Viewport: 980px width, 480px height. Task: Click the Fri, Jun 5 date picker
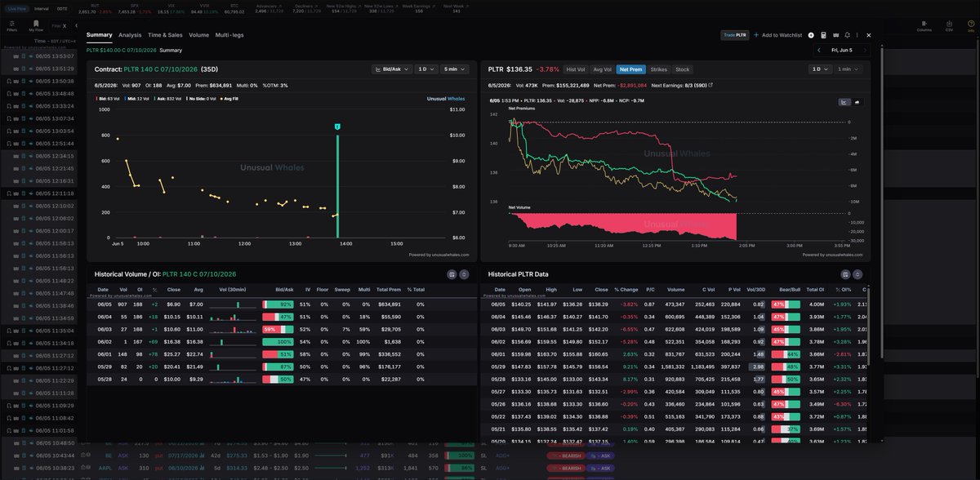(x=842, y=50)
